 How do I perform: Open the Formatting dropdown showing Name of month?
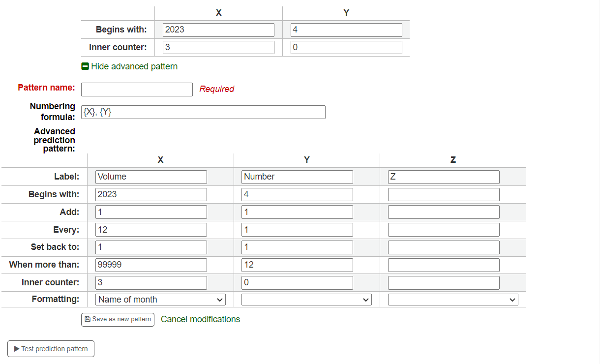click(x=160, y=299)
